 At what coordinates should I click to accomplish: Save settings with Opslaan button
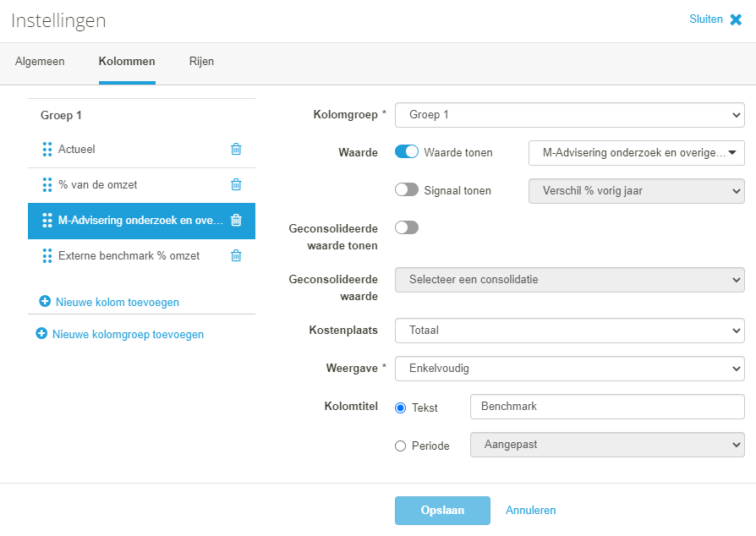pyautogui.click(x=442, y=511)
